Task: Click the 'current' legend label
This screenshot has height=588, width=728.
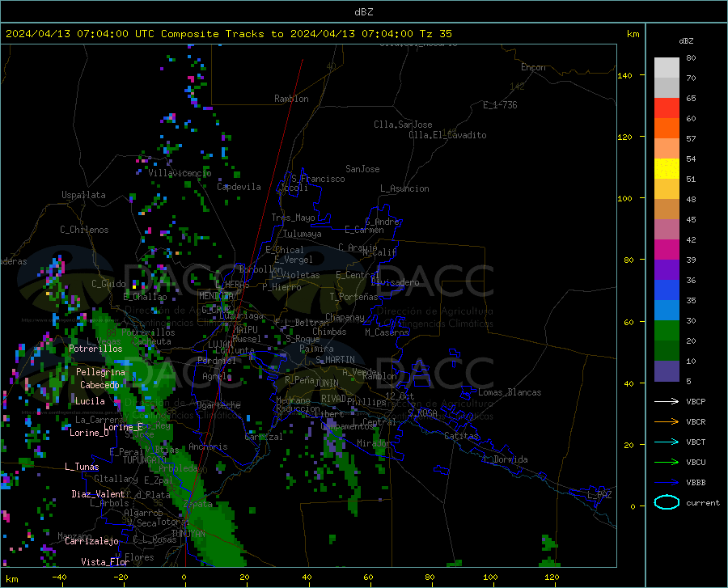Action: coord(703,502)
